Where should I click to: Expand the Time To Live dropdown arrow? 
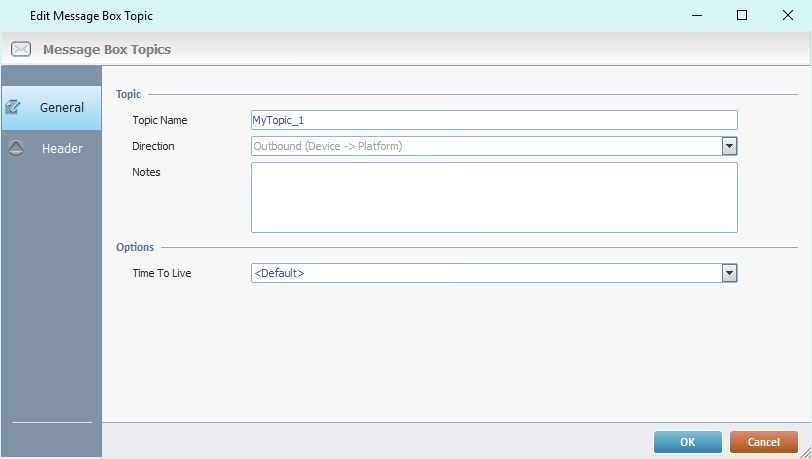(x=729, y=272)
